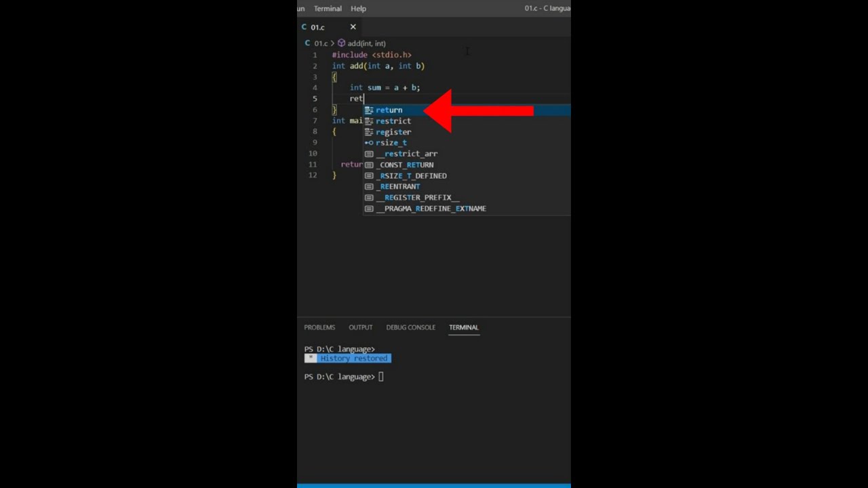Click the add(int, int) breadcrumb
868x488 pixels.
(366, 43)
